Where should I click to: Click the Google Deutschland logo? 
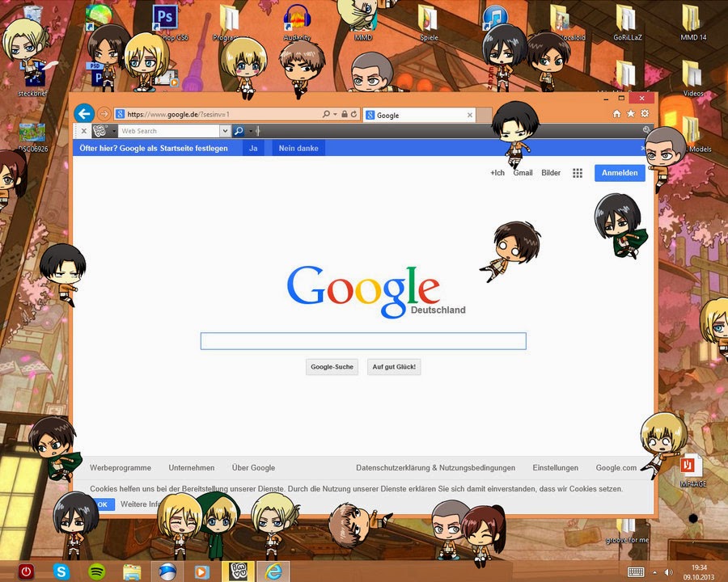point(376,292)
